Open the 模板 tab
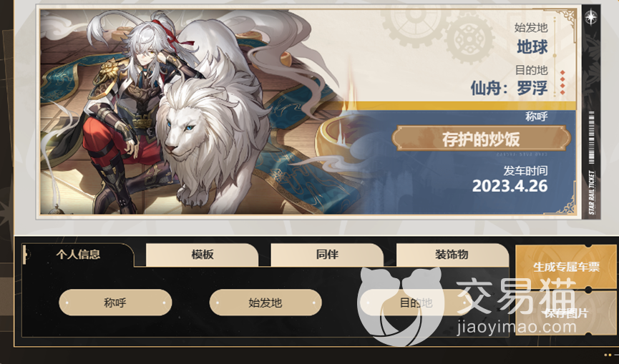Viewport: 619px width, 364px height. 202,255
